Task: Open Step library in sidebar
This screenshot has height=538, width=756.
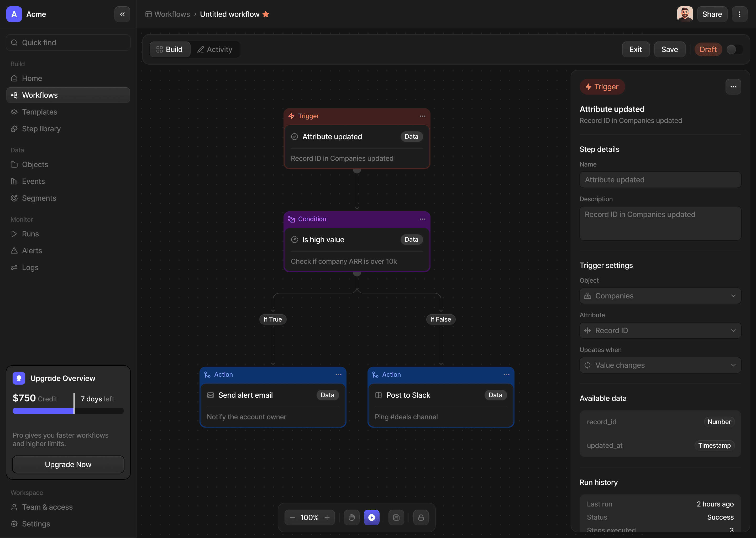Action: click(x=41, y=129)
